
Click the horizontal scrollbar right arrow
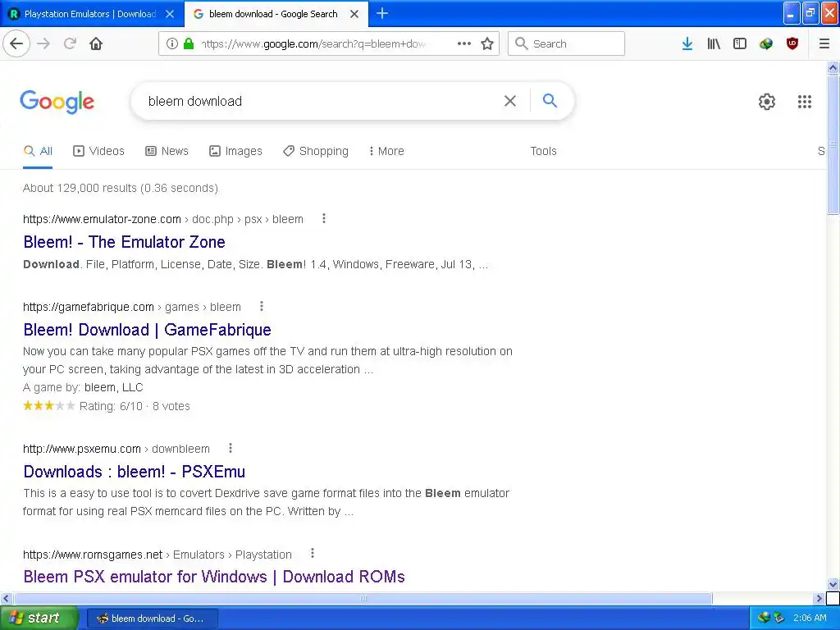pyautogui.click(x=819, y=598)
